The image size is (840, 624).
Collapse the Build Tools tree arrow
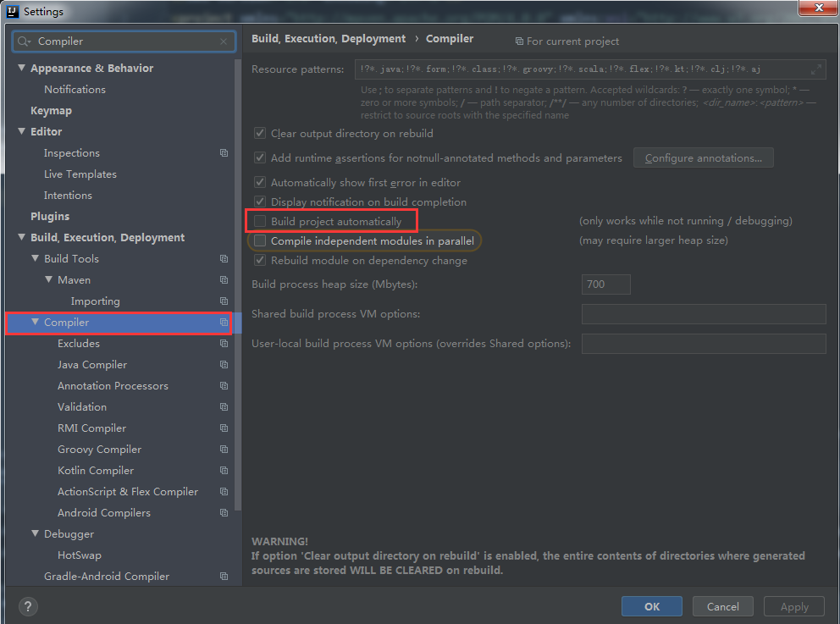(36, 258)
